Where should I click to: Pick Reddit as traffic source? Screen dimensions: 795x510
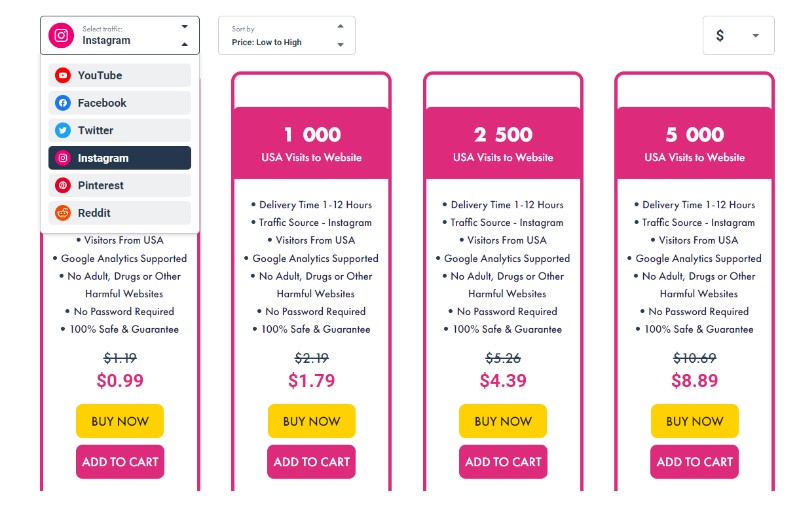point(120,213)
